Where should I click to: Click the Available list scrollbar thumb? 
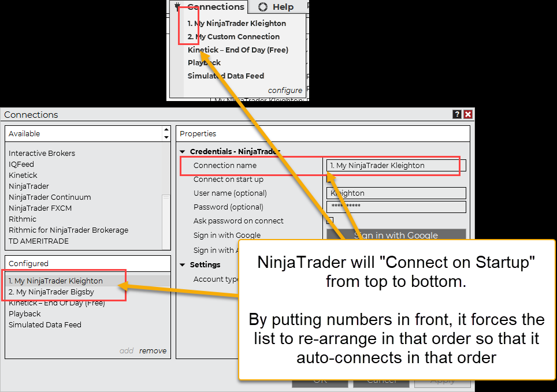[x=166, y=222]
